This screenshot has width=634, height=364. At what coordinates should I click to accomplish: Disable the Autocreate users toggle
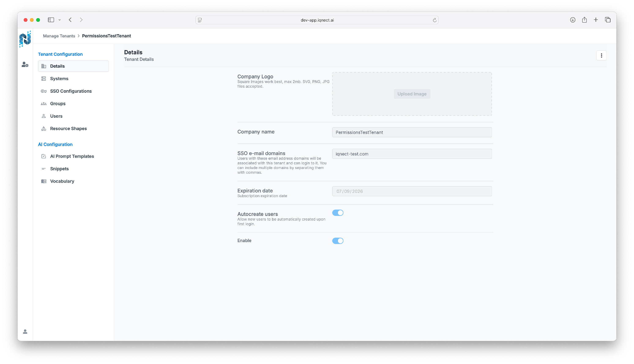pos(338,213)
